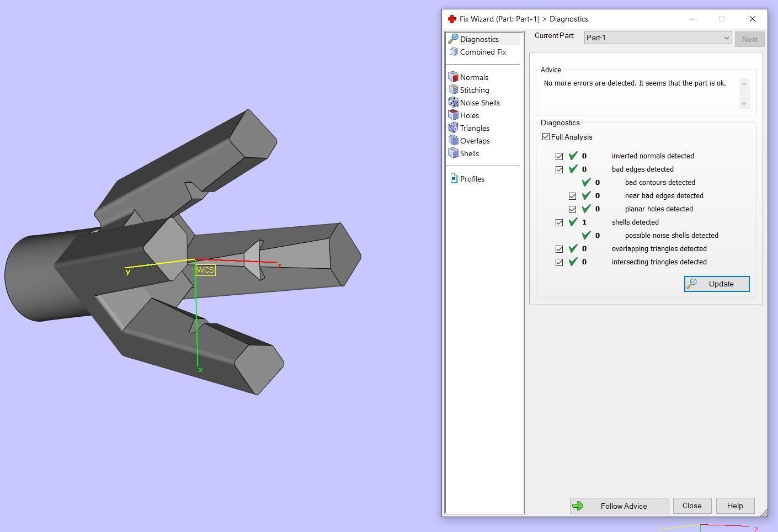778x532 pixels.
Task: Click the Holes icon
Action: (454, 115)
